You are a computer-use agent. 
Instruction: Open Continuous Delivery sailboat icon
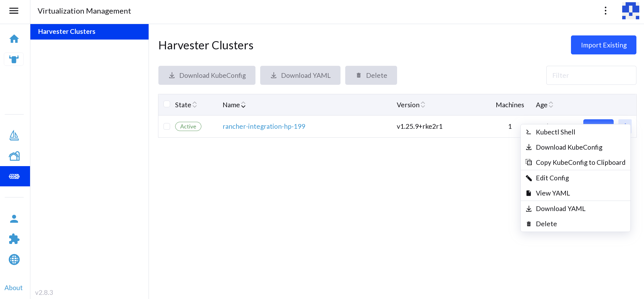[x=14, y=135]
